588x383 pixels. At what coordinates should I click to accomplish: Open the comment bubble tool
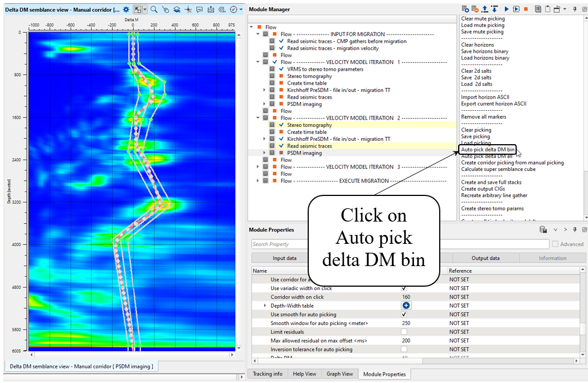(199, 9)
